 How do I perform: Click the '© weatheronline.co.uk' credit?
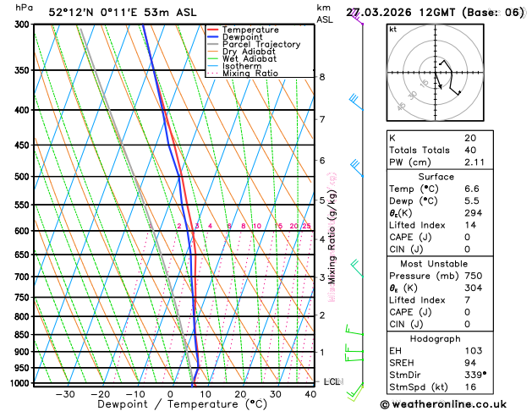443,404
